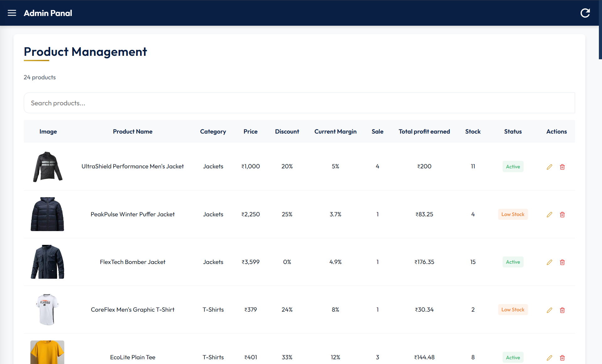Delete the UltraShield Performance Men's Jacket
The image size is (602, 364).
point(562,167)
